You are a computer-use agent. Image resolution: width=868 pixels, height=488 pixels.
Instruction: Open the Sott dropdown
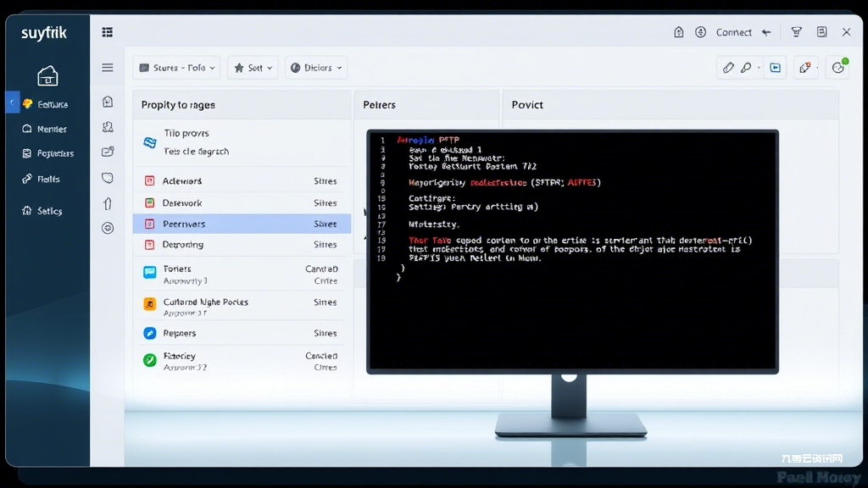pos(253,68)
